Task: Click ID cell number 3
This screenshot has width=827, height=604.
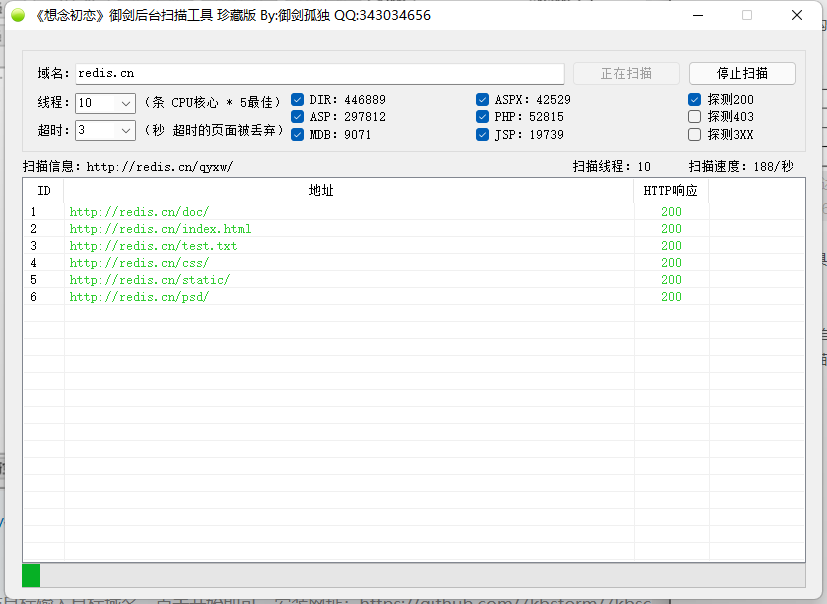Action: point(34,246)
